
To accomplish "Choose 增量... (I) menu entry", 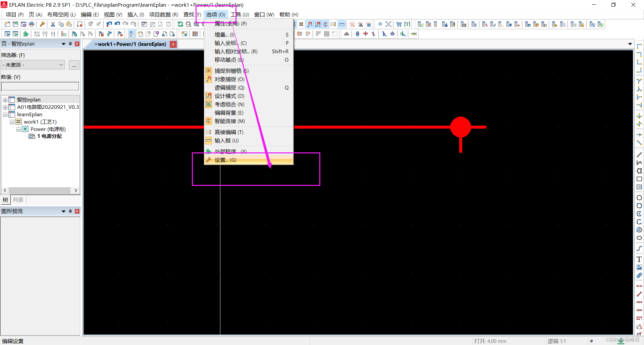I will (249, 34).
